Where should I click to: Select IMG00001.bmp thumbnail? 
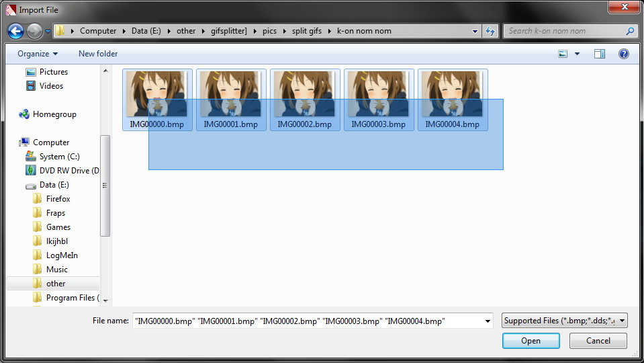(x=231, y=100)
